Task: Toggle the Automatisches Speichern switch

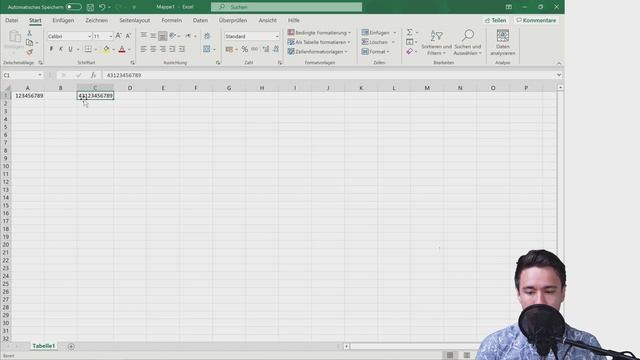Action: 73,7
